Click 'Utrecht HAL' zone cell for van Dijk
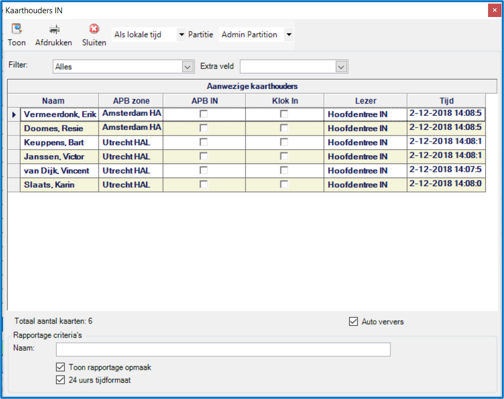Viewport: 504px width, 399px height. click(x=131, y=171)
